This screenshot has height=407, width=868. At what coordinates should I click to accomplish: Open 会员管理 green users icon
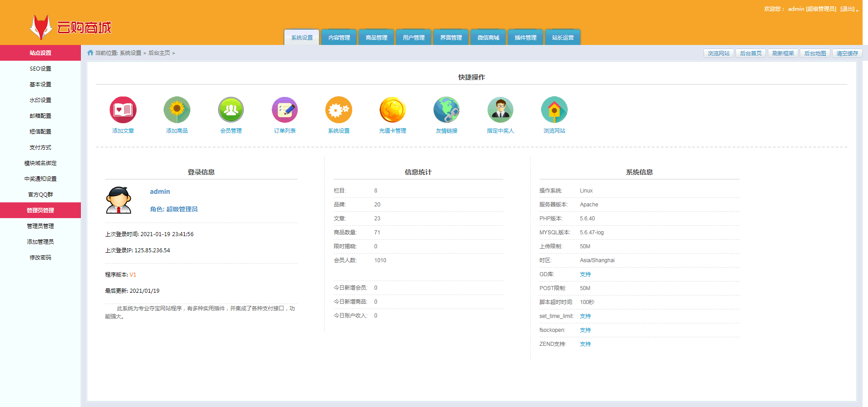coord(230,110)
